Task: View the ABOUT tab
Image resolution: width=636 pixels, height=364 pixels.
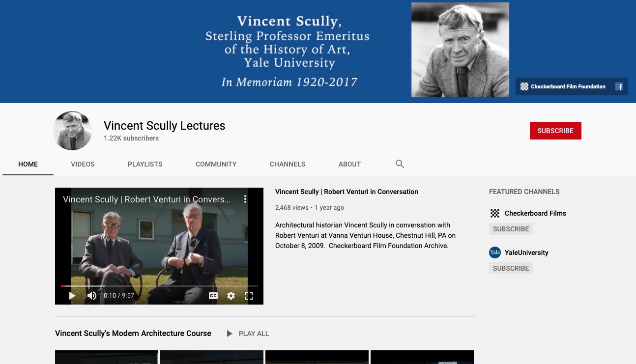Action: (x=349, y=164)
